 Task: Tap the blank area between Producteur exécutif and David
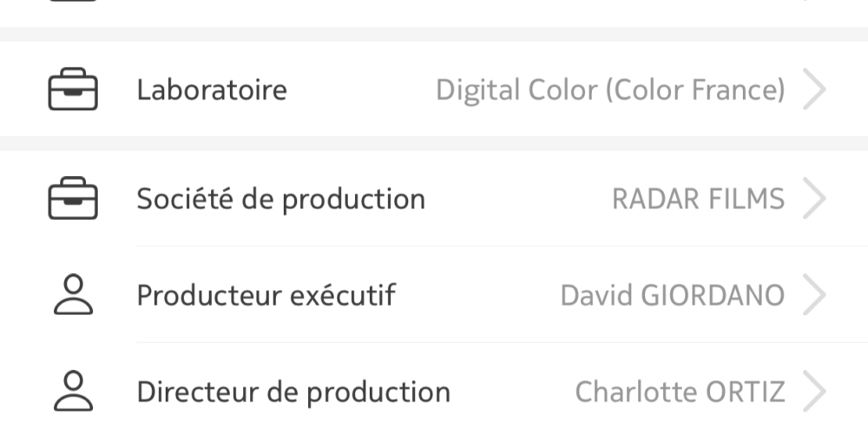[x=477, y=295]
